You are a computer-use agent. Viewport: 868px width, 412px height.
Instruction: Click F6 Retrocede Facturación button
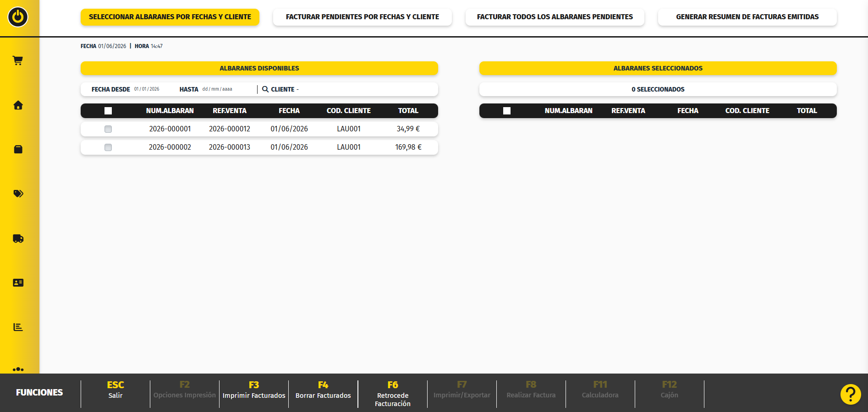coord(393,394)
